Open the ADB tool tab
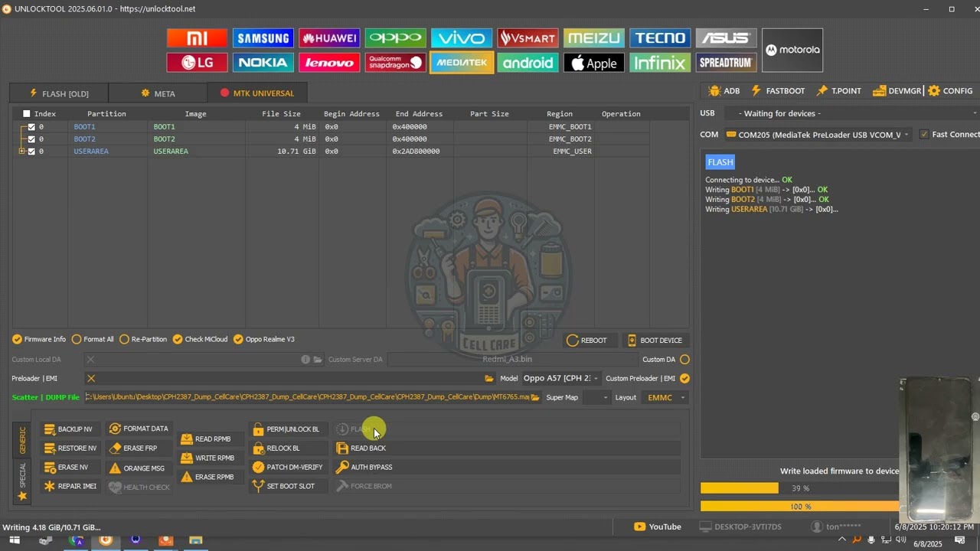Screen dimensions: 980x551 (x=724, y=91)
